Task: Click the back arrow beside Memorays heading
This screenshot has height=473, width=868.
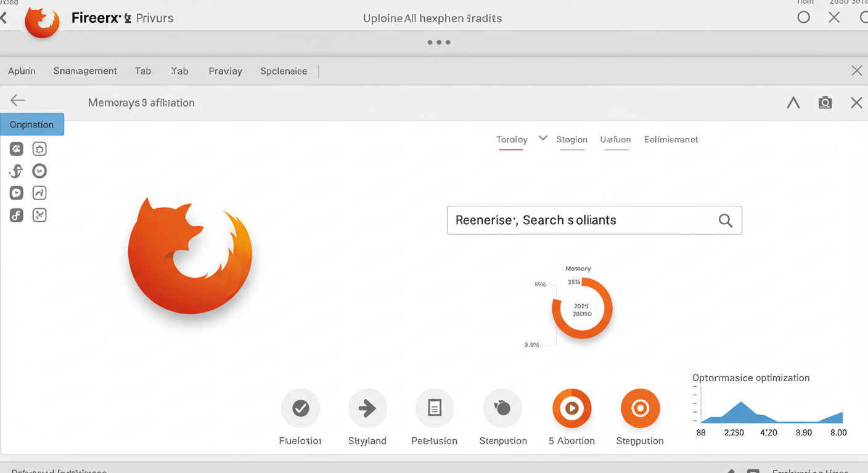Action: point(18,100)
